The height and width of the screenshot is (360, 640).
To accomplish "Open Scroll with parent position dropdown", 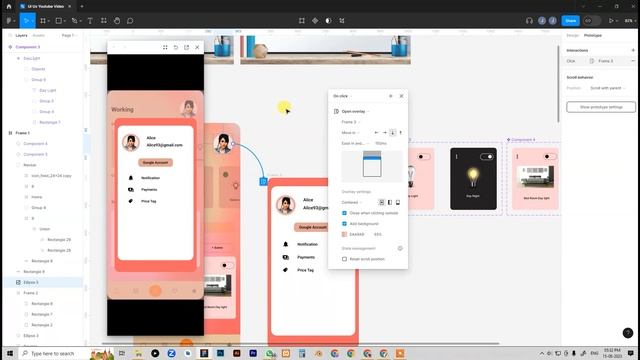I will (607, 88).
